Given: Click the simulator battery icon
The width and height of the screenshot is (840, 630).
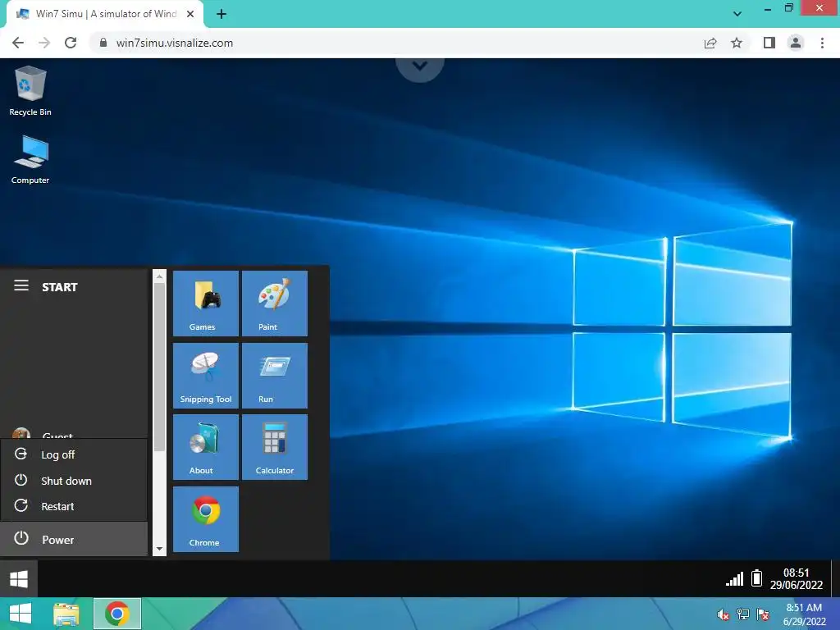Looking at the screenshot, I should (756, 578).
